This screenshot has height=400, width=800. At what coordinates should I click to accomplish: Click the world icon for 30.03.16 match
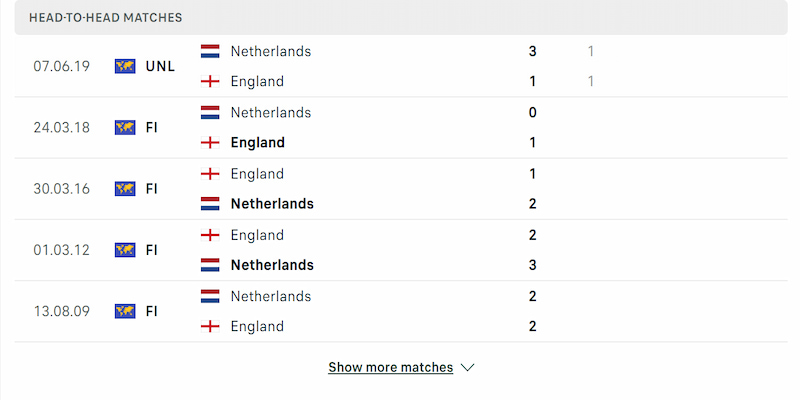pos(125,188)
